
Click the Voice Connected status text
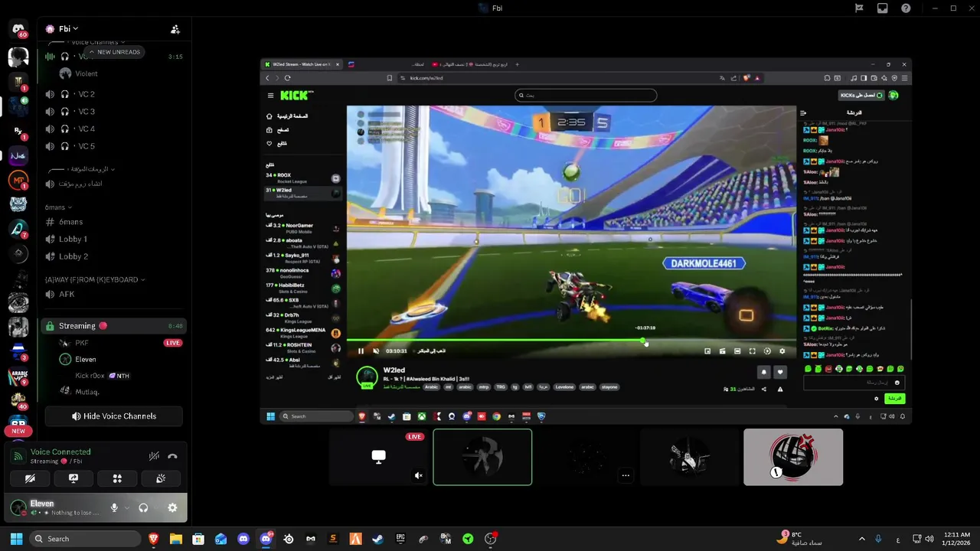[x=60, y=452]
